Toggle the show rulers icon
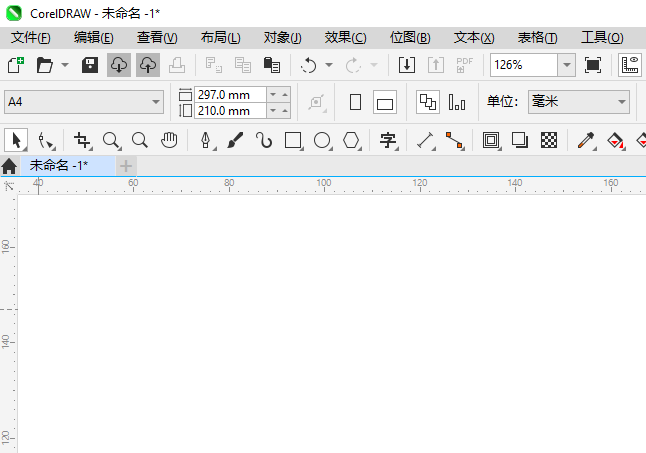Viewport: 646px width, 453px height. tap(630, 65)
